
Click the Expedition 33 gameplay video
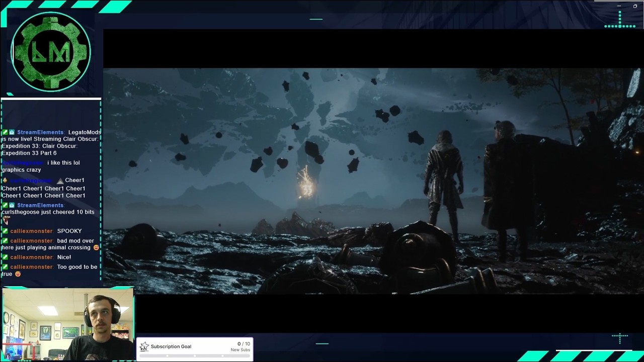pos(373,181)
